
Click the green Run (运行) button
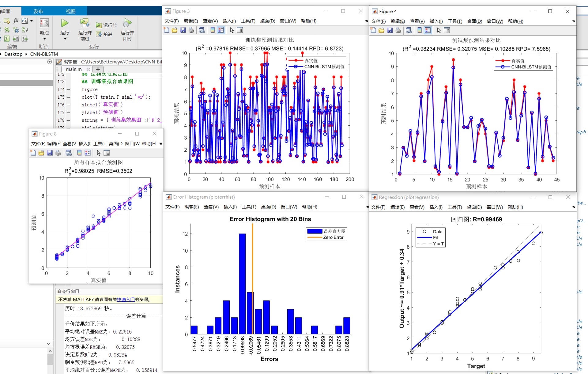pos(65,23)
